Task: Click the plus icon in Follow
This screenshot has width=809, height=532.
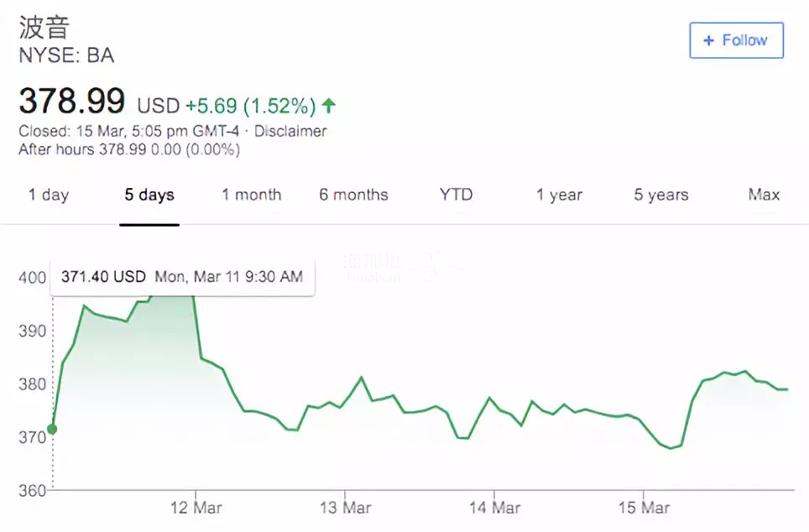Action: coord(708,40)
